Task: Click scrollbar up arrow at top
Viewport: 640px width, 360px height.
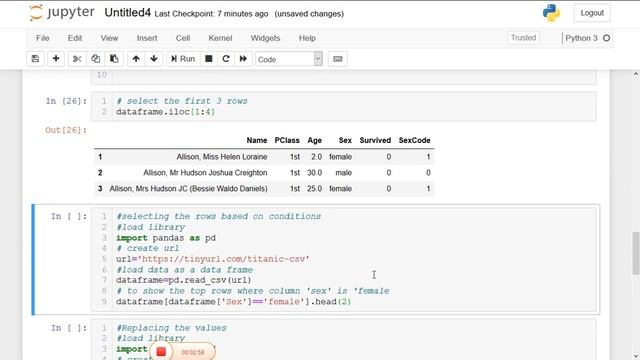Action: click(x=636, y=74)
